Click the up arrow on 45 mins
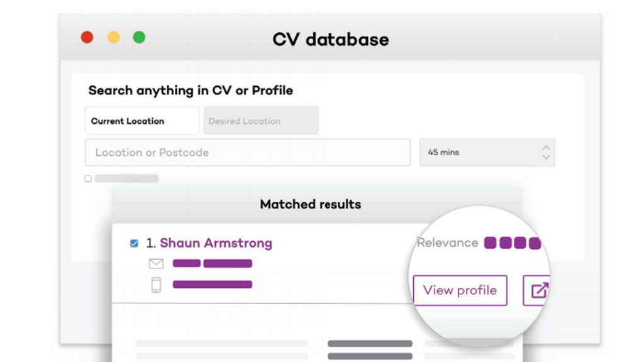Screen dimensions: 644x362 click(547, 147)
